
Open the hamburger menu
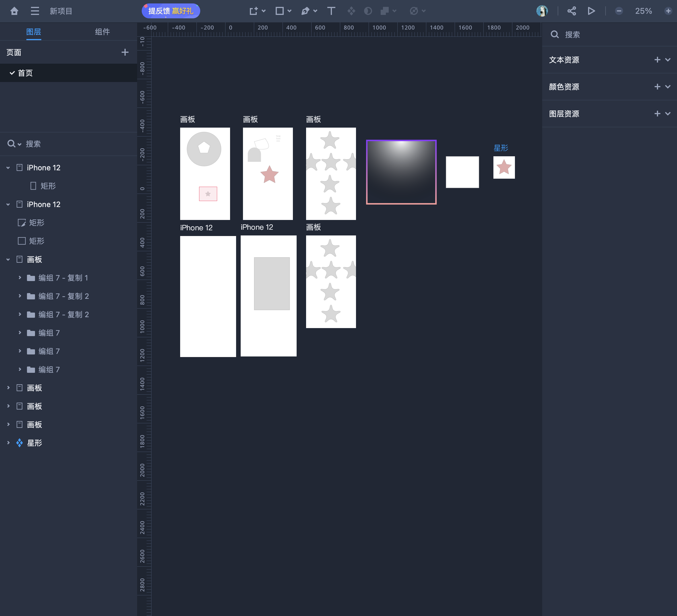(x=35, y=11)
